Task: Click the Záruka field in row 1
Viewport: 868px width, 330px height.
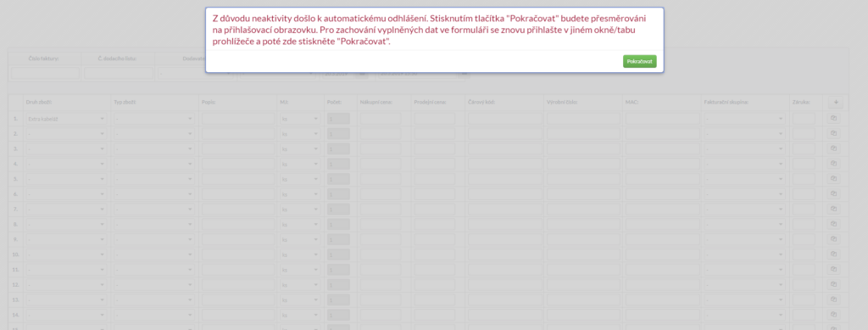Action: click(x=804, y=119)
